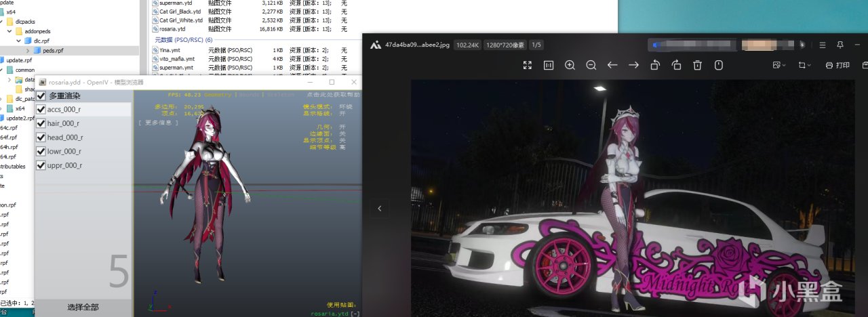
Task: Click the [-] toggle beside rosaria.ytd
Action: [x=355, y=314]
